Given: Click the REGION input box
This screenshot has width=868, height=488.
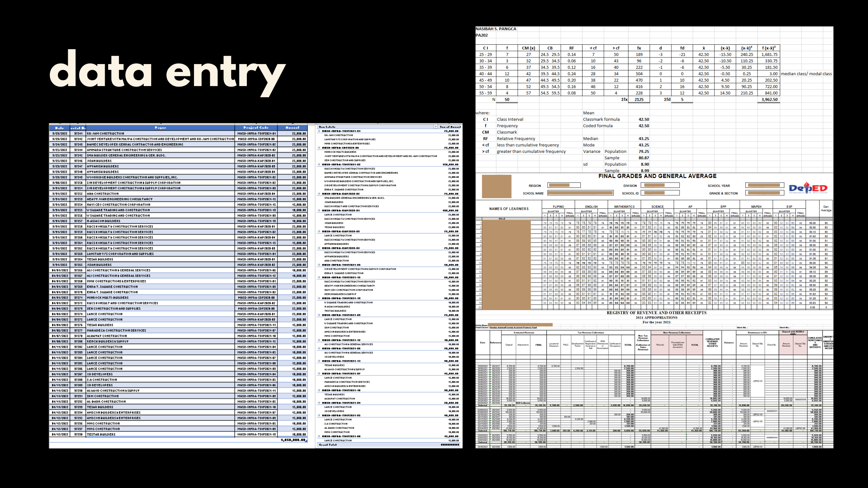Looking at the screenshot, I should 564,185.
